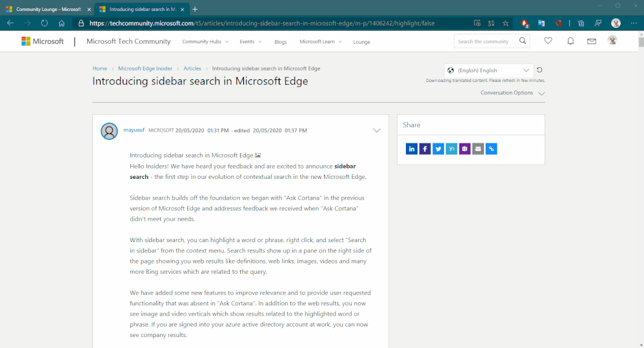Click the browser address bar URL
This screenshot has width=644, height=348.
(262, 23)
